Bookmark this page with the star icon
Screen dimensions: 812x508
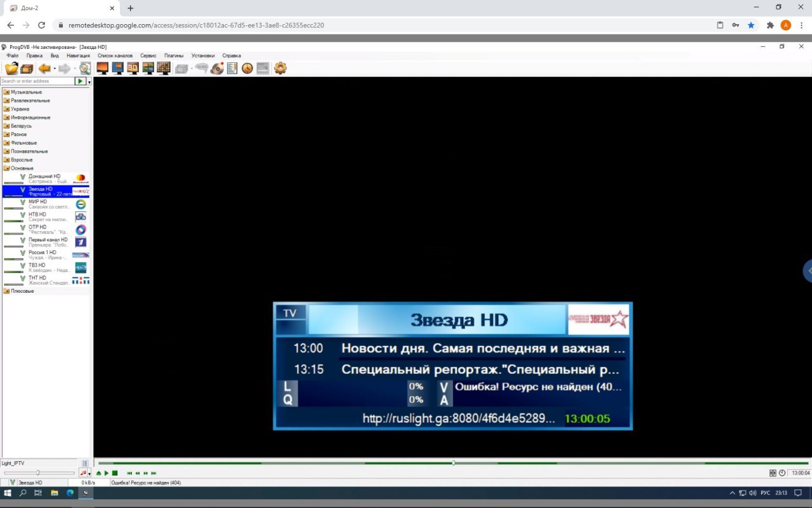point(751,25)
